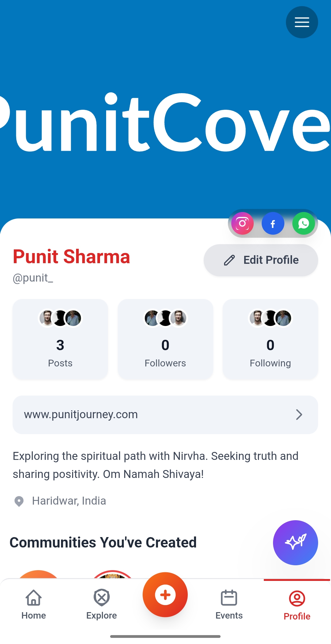This screenshot has width=331, height=644.
Task: Expand the website link chevron arrow
Action: (x=299, y=415)
